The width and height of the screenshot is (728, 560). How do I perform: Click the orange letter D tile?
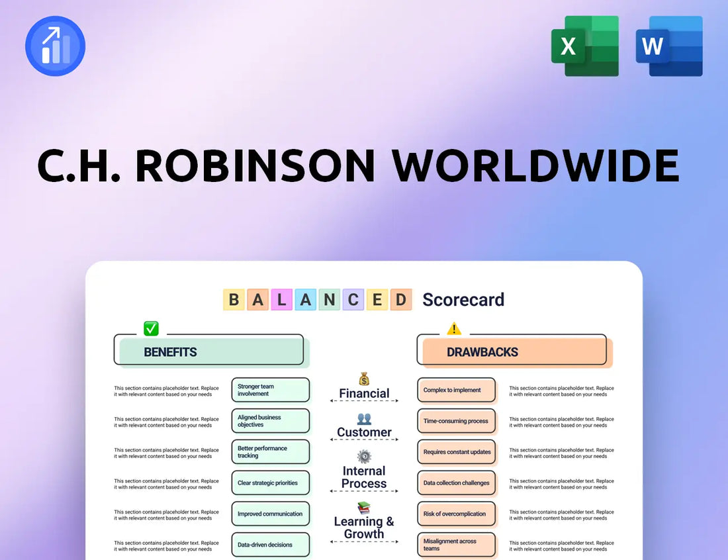click(x=400, y=300)
